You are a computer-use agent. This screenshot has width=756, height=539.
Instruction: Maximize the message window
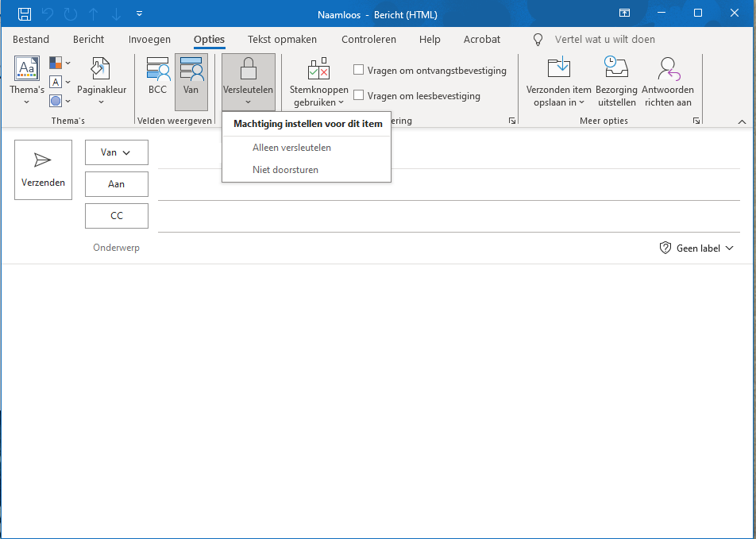pyautogui.click(x=698, y=13)
